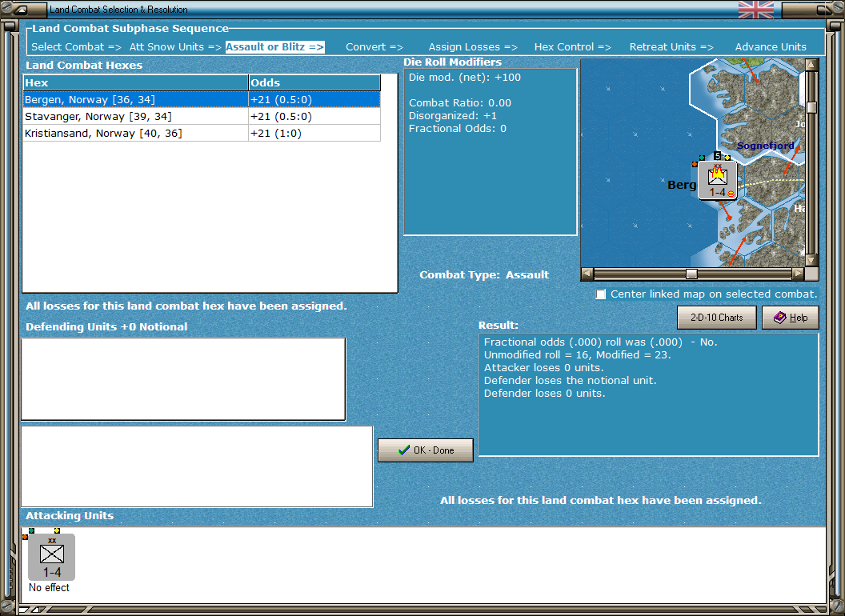Image resolution: width=845 pixels, height=616 pixels.
Task: Click the Die mod. (net): +100 line
Action: (x=465, y=77)
